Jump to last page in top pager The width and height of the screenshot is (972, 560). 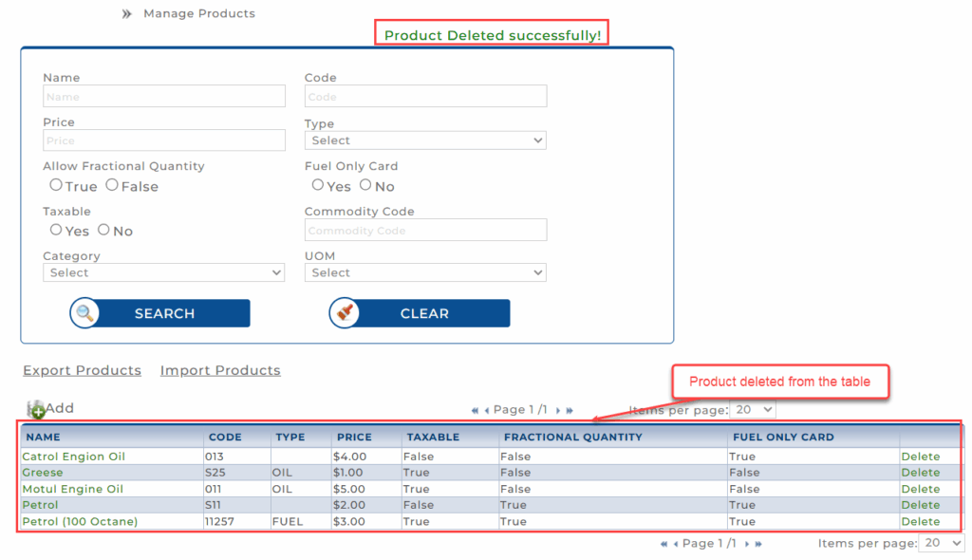(570, 410)
